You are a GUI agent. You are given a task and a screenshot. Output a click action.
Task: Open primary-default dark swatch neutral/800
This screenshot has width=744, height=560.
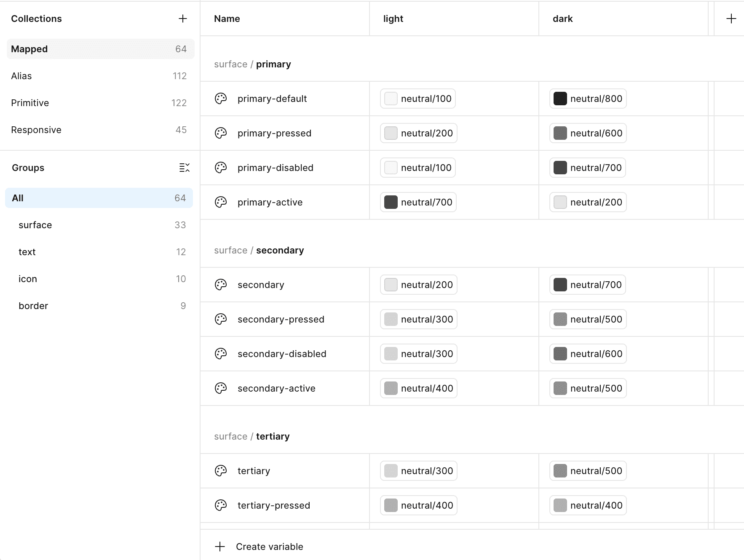tap(560, 99)
